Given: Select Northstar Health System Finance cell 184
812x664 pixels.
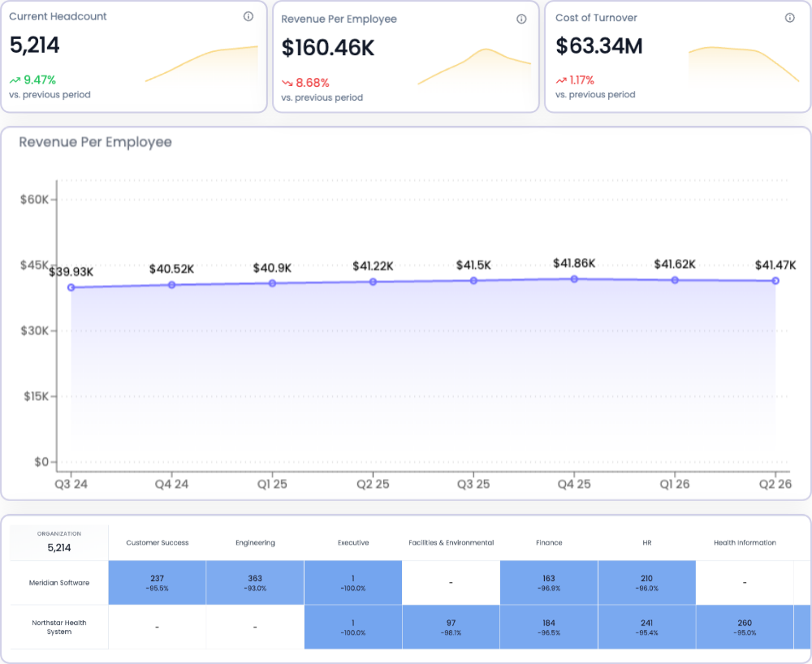Looking at the screenshot, I should tap(549, 627).
